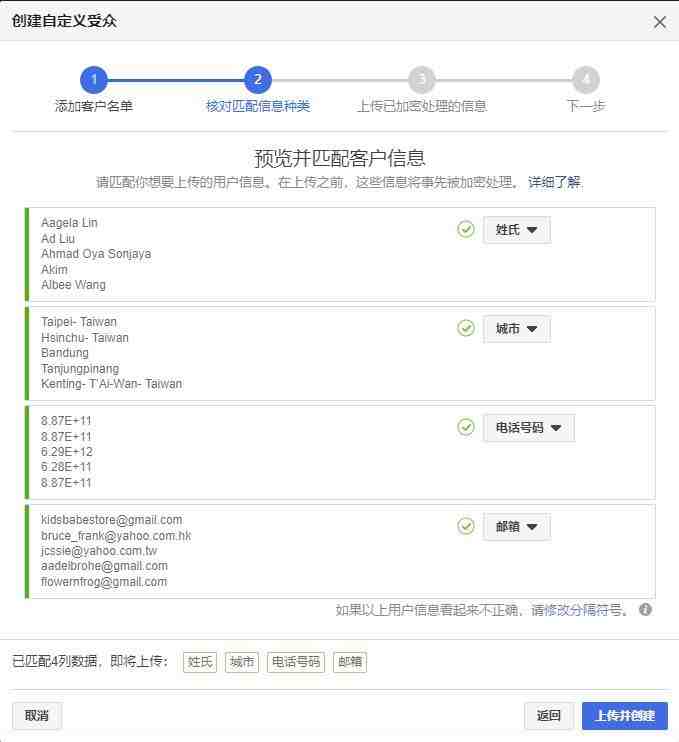Open the 姓氏 dropdown for the names column
This screenshot has height=742, width=679.
coord(517,230)
